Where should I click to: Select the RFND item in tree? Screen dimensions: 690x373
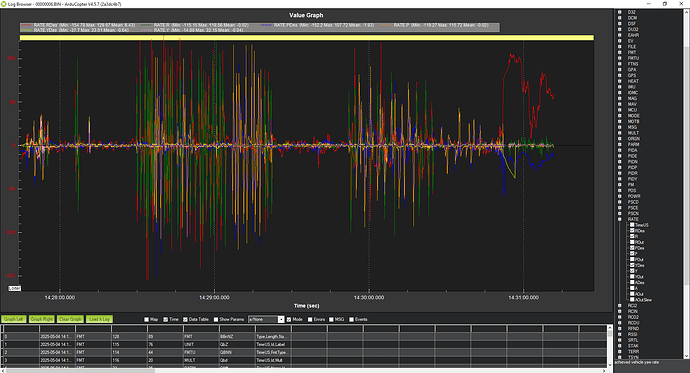[x=633, y=328]
